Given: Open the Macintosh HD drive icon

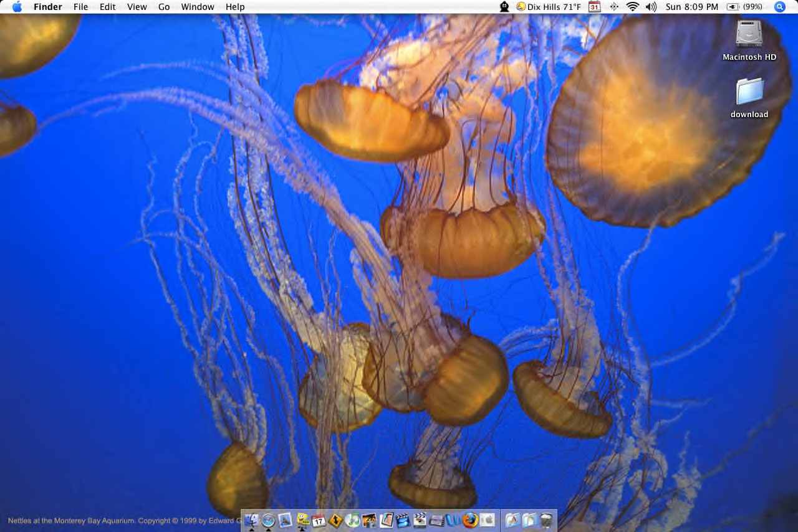Looking at the screenshot, I should pos(749,36).
